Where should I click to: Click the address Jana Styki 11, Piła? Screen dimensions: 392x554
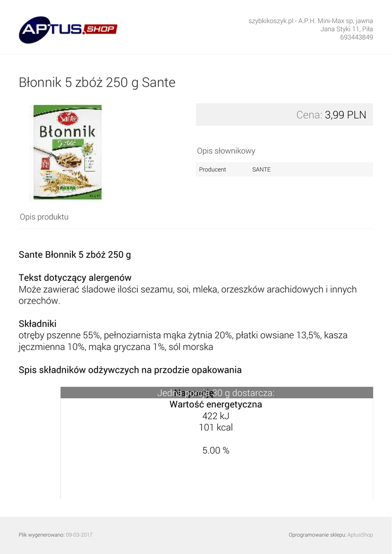click(x=346, y=29)
